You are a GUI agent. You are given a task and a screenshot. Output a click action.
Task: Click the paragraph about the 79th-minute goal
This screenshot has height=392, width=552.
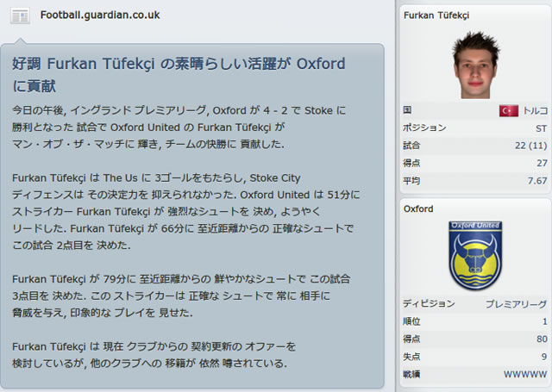pos(181,296)
